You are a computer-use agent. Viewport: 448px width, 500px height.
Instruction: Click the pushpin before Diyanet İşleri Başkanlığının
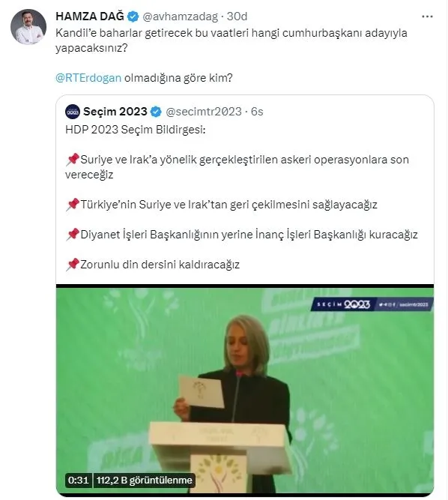(73, 235)
